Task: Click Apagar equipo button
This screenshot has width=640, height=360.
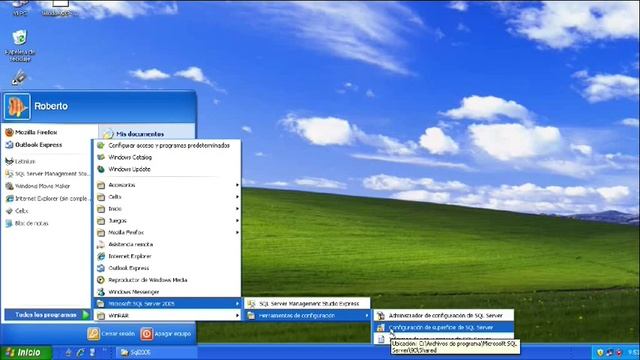Action: pyautogui.click(x=166, y=334)
